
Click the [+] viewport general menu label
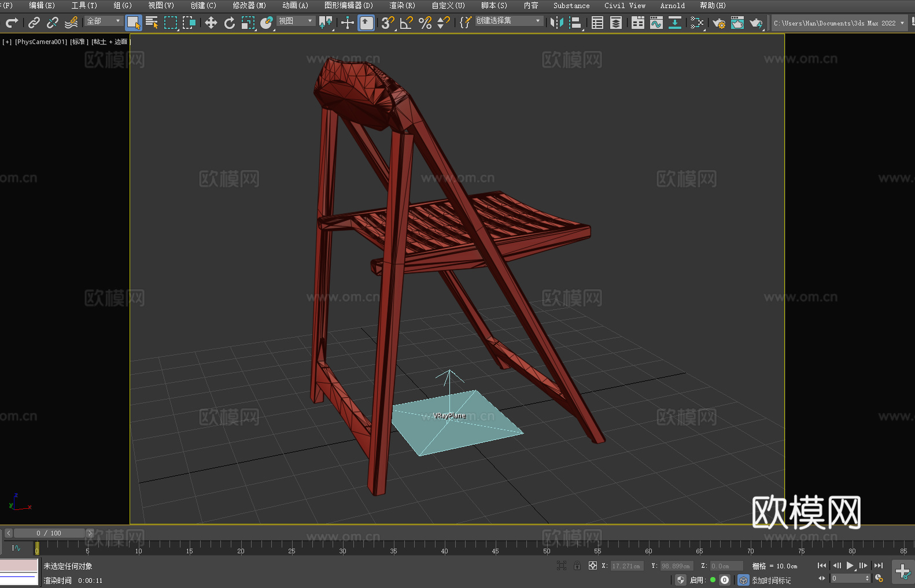pos(7,42)
